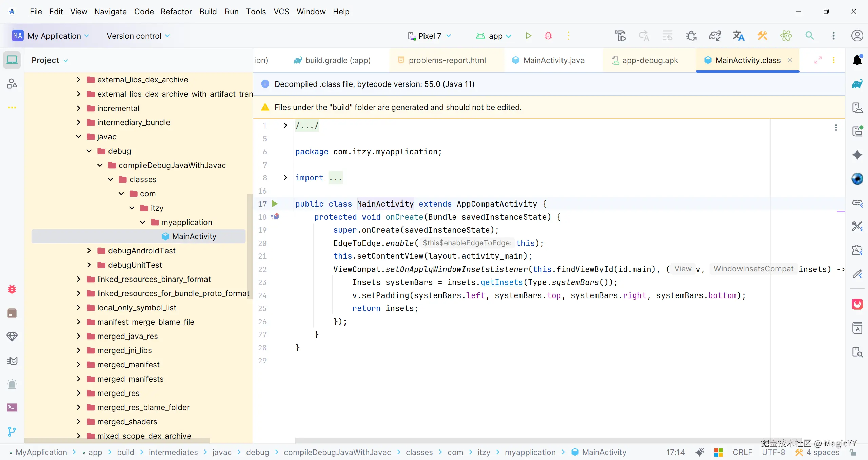The width and height of the screenshot is (868, 460).
Task: Open the Pixel 7 device dropdown
Action: click(429, 36)
